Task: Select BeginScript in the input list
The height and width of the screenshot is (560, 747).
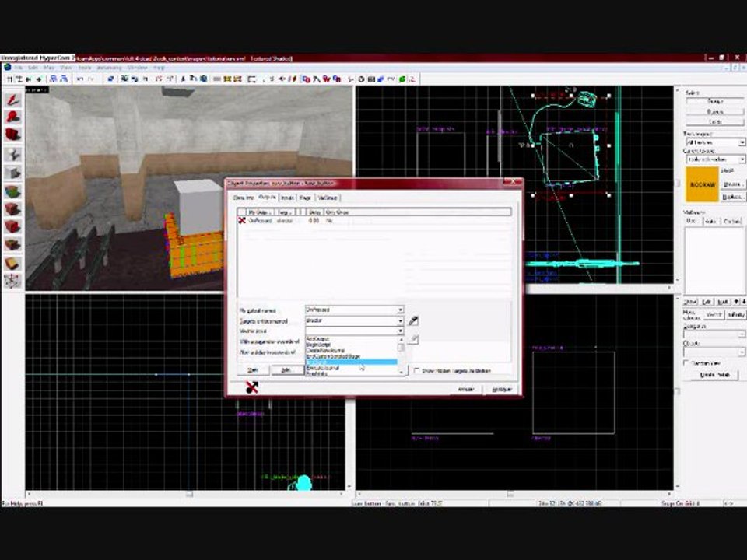Action: (x=351, y=345)
